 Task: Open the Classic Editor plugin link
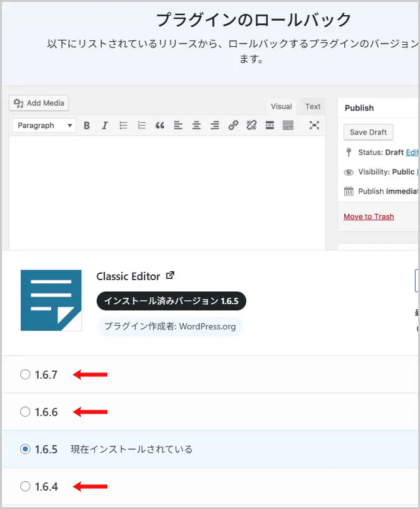click(x=128, y=276)
